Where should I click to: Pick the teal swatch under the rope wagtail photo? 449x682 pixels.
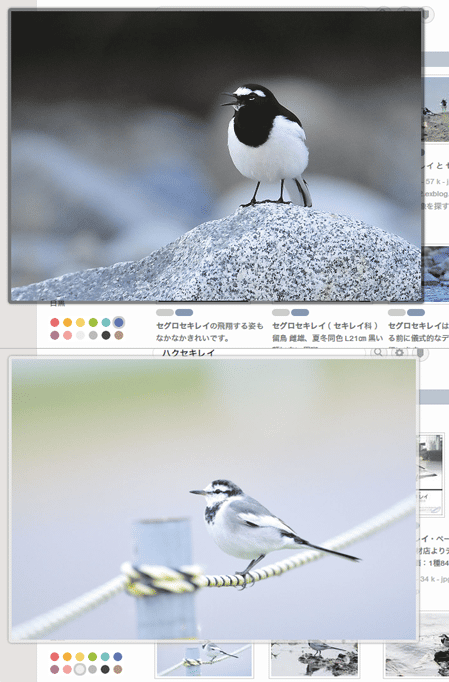coord(105,656)
